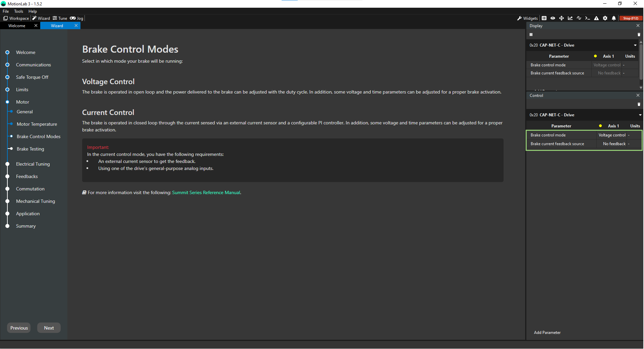The height and width of the screenshot is (349, 644).
Task: Click trash icon in Control panel
Action: 639,104
